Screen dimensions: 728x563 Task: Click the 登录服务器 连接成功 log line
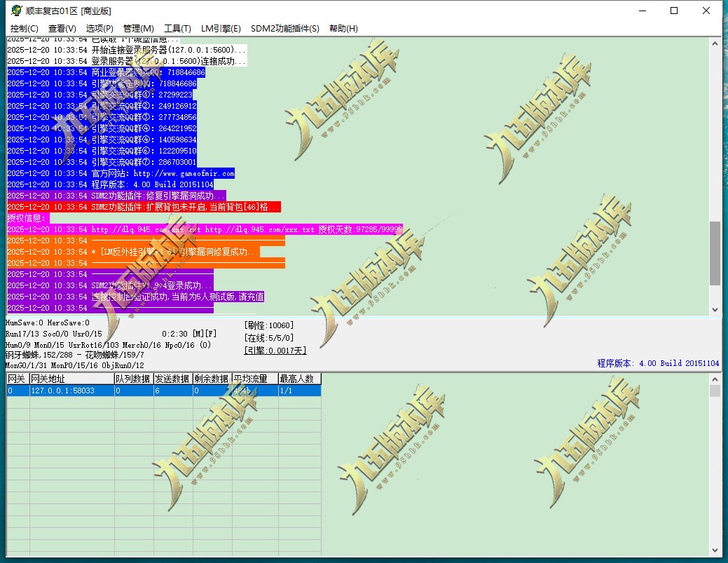coord(127,61)
